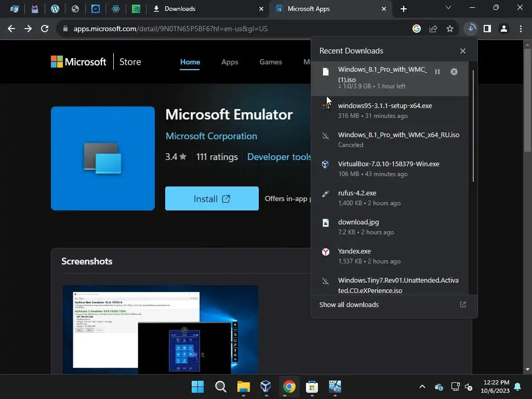This screenshot has width=532, height=399.
Task: Open the emulator screenshot thumbnail
Action: [x=161, y=329]
